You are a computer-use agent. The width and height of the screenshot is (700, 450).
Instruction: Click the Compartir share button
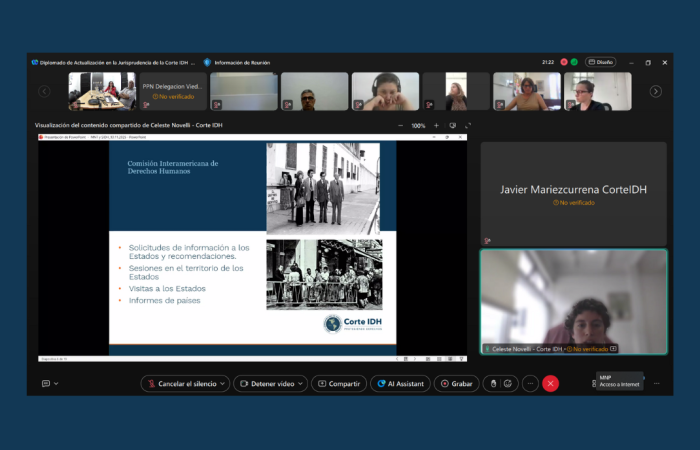[x=339, y=383]
